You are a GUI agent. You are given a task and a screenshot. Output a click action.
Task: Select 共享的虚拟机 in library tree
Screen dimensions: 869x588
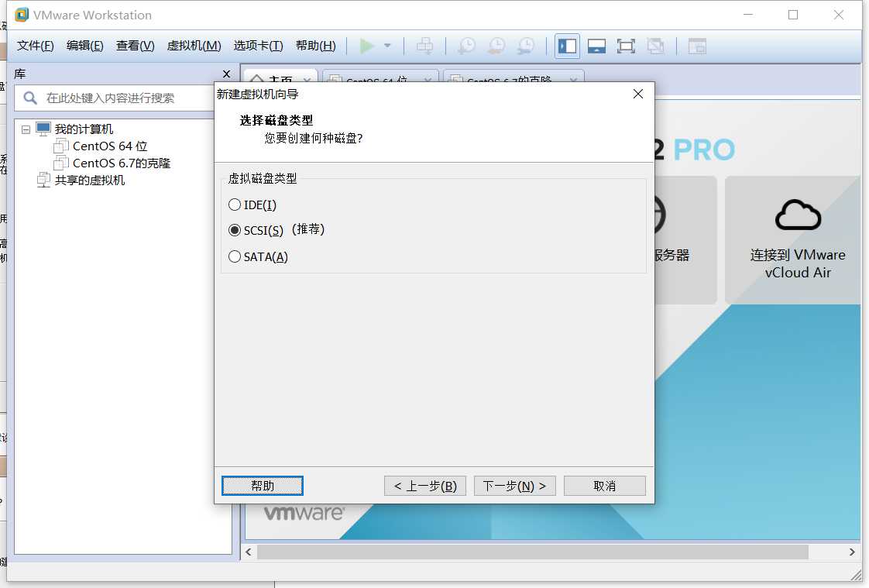(x=90, y=180)
